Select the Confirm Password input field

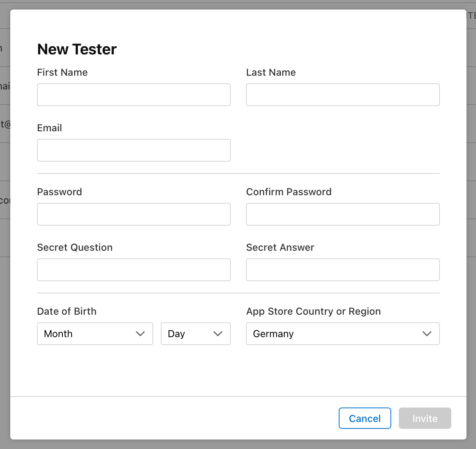coord(343,214)
